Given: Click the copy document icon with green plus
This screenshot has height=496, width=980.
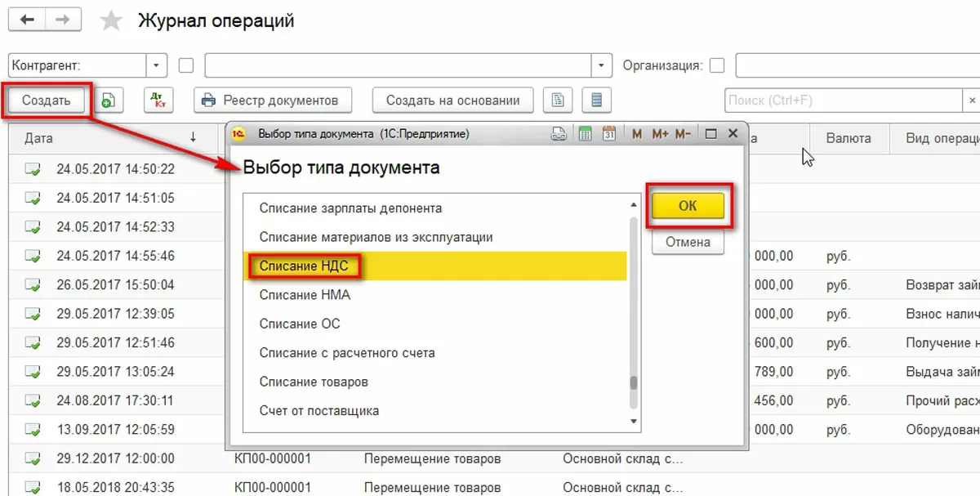Looking at the screenshot, I should [108, 101].
